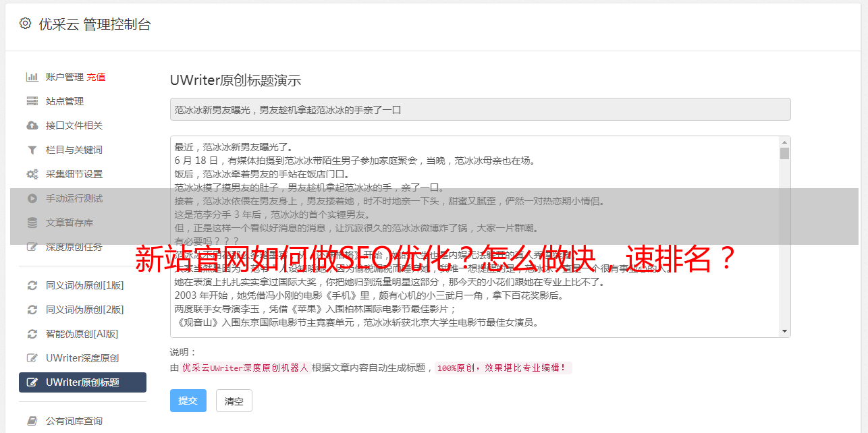Open the 智能伪原创[AI版] menu item
Viewport: 868px width, 433px height.
(x=82, y=334)
